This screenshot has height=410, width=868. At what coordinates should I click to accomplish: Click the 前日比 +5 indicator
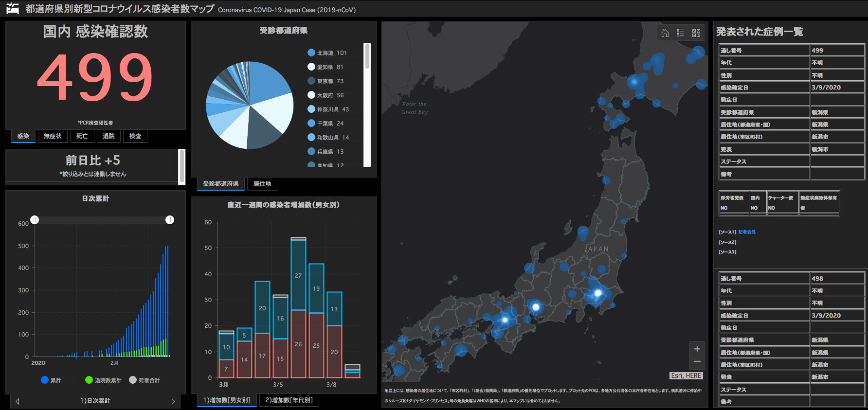point(92,160)
